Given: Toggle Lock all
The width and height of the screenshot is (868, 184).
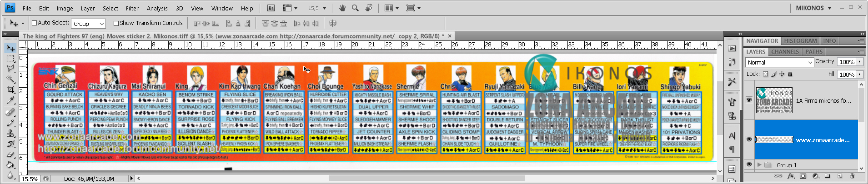Looking at the screenshot, I should point(790,74).
